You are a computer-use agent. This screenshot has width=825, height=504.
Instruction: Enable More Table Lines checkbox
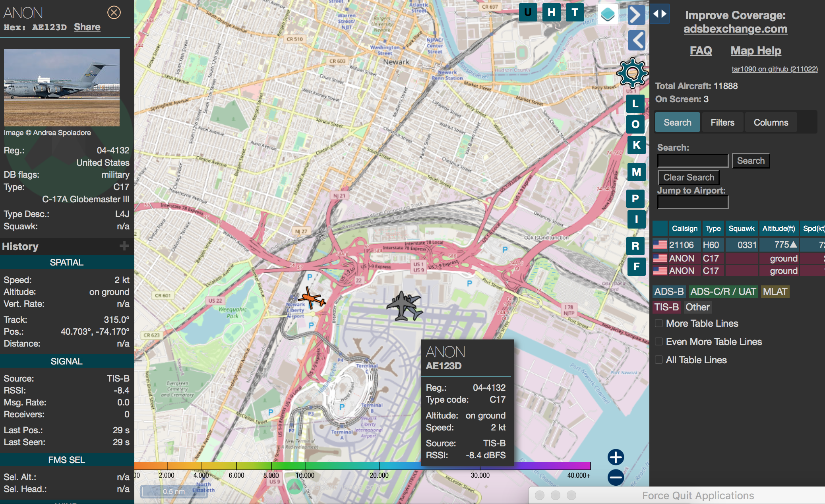coord(659,323)
